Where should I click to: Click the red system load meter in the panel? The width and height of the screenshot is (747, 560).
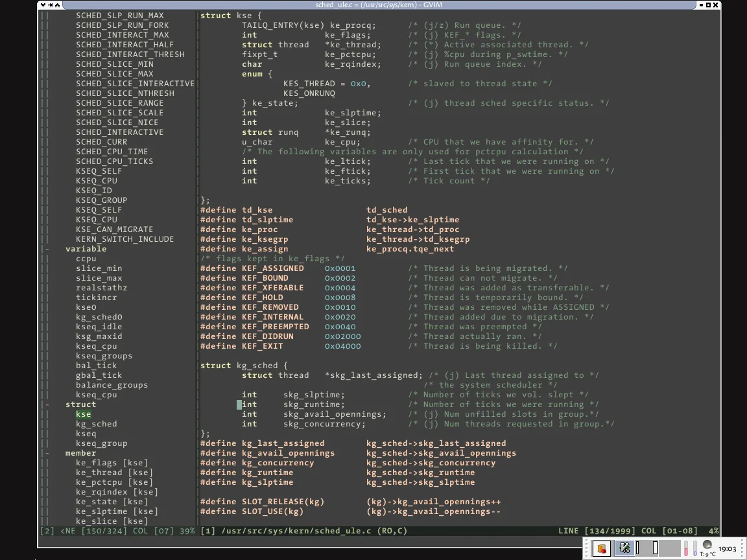pos(686,548)
